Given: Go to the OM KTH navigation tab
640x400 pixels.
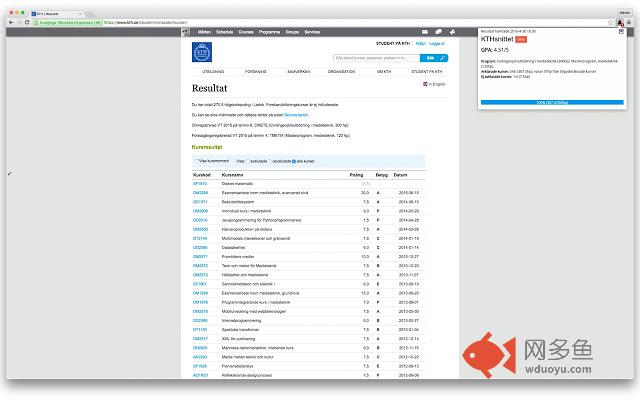Looking at the screenshot, I should point(384,71).
